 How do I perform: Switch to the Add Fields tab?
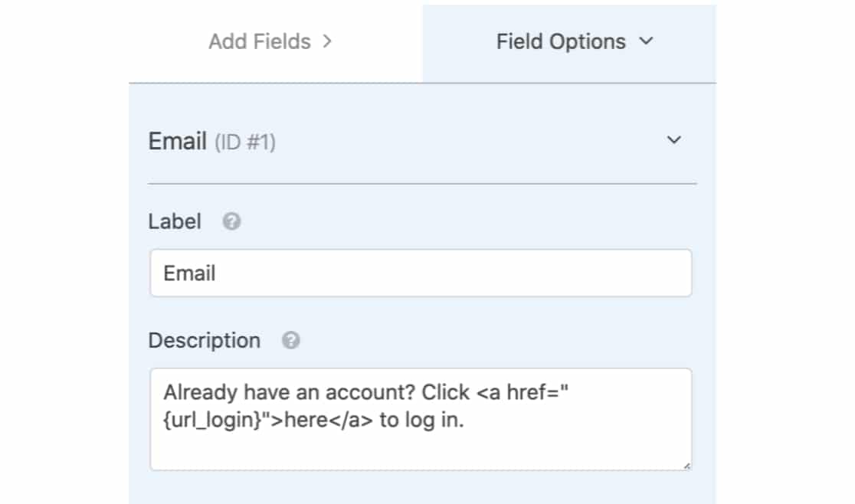(260, 42)
